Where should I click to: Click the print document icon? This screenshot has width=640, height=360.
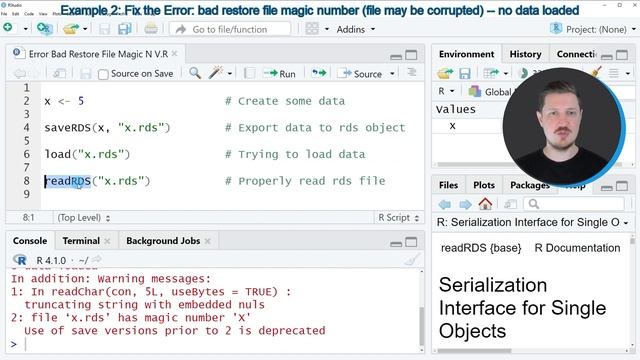coord(151,29)
